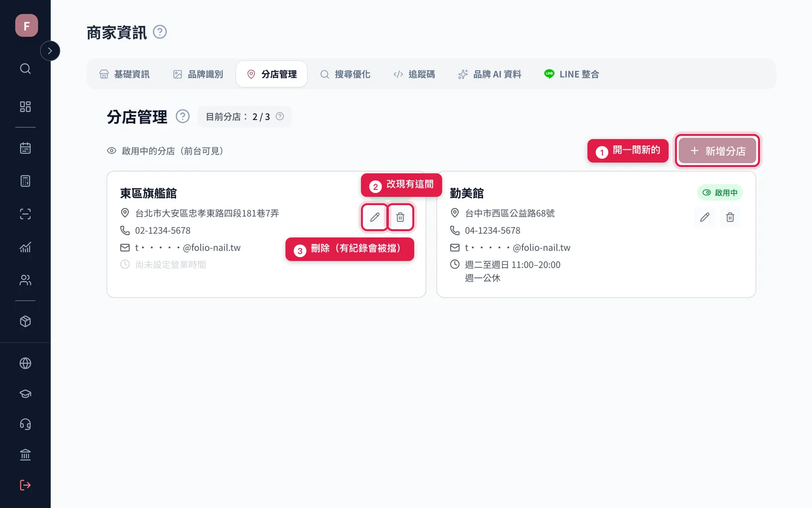The width and height of the screenshot is (812, 508).
Task: Go to the 追蹤碼 tab
Action: pyautogui.click(x=414, y=74)
